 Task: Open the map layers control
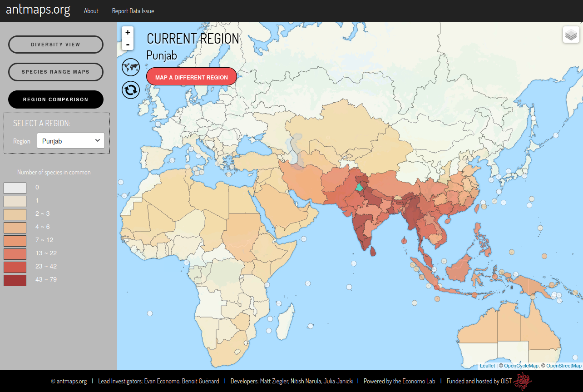(571, 35)
